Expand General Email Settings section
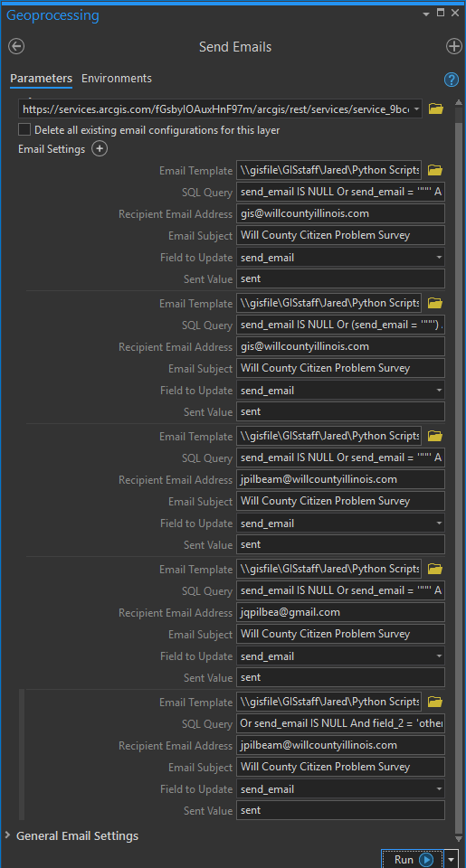The height and width of the screenshot is (868, 466). point(8,835)
